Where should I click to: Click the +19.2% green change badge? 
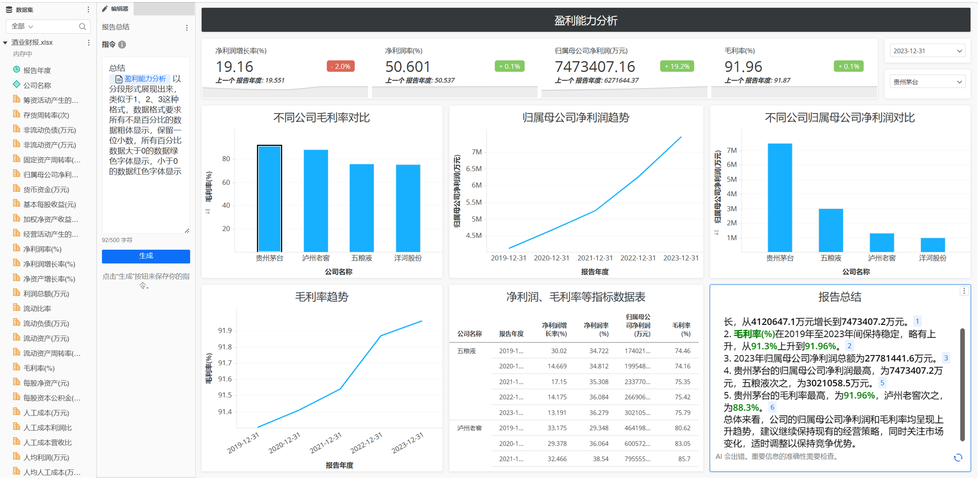(x=677, y=67)
